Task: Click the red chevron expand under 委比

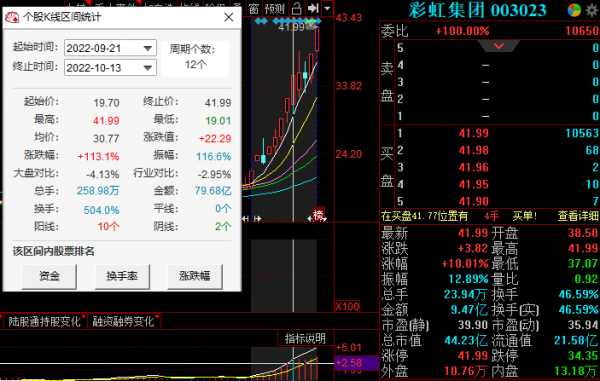Action: pyautogui.click(x=499, y=46)
